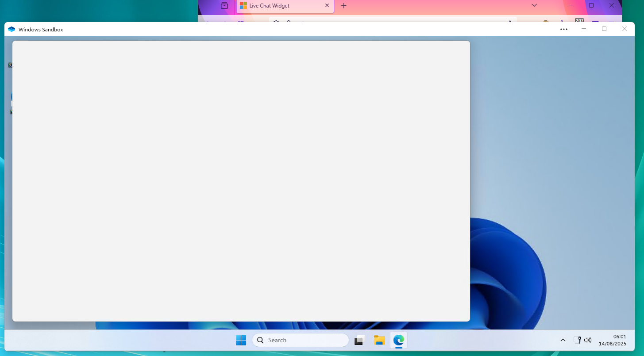Click the network icon in the system tray
The image size is (644, 356).
pyautogui.click(x=577, y=340)
